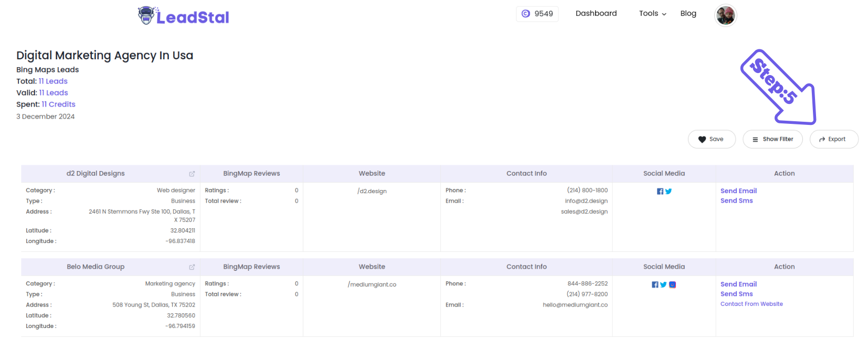The height and width of the screenshot is (338, 868).
Task: Select address 2461 N Stemmons Fwy
Action: (x=142, y=216)
